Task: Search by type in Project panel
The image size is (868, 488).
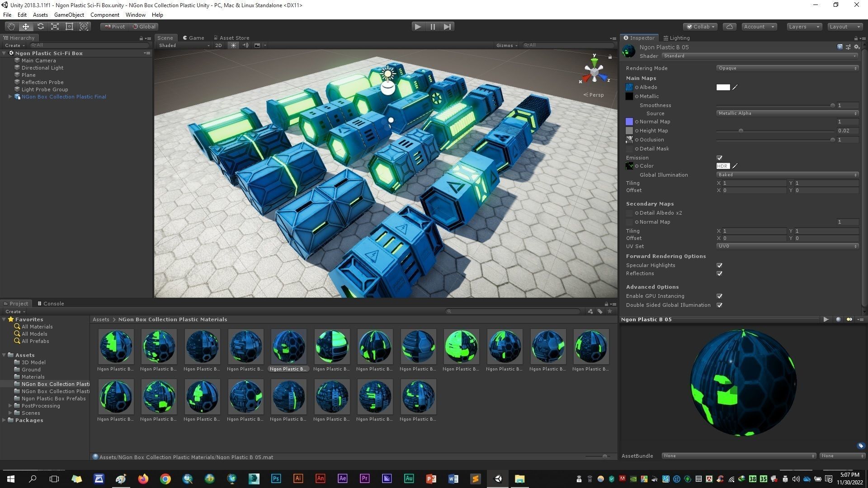Action: click(590, 311)
